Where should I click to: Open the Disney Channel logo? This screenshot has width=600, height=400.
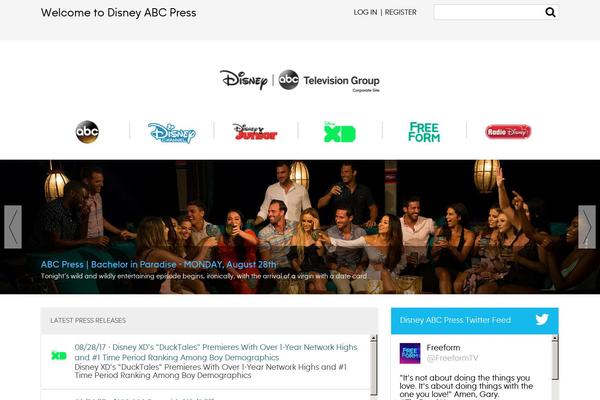click(x=172, y=133)
